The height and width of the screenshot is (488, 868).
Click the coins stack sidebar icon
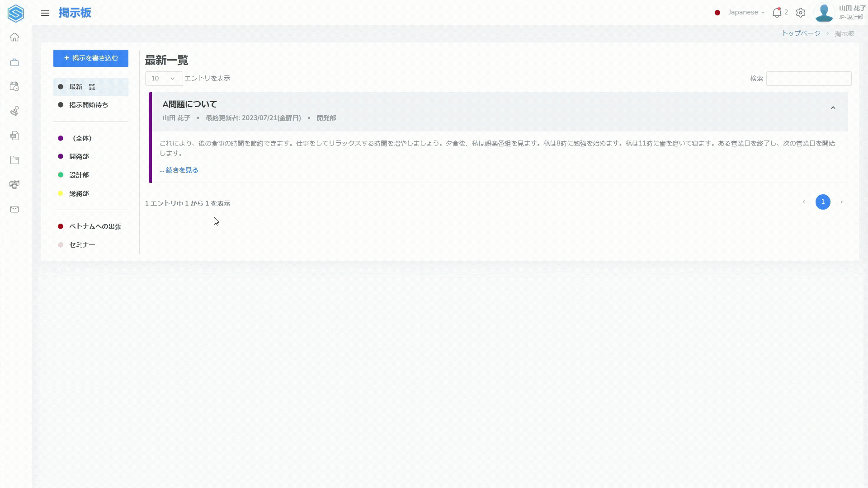click(14, 184)
